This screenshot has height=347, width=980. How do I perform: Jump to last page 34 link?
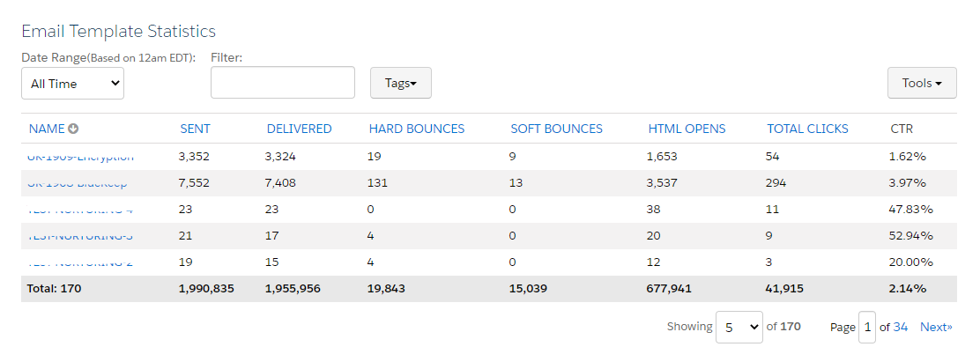pyautogui.click(x=900, y=327)
